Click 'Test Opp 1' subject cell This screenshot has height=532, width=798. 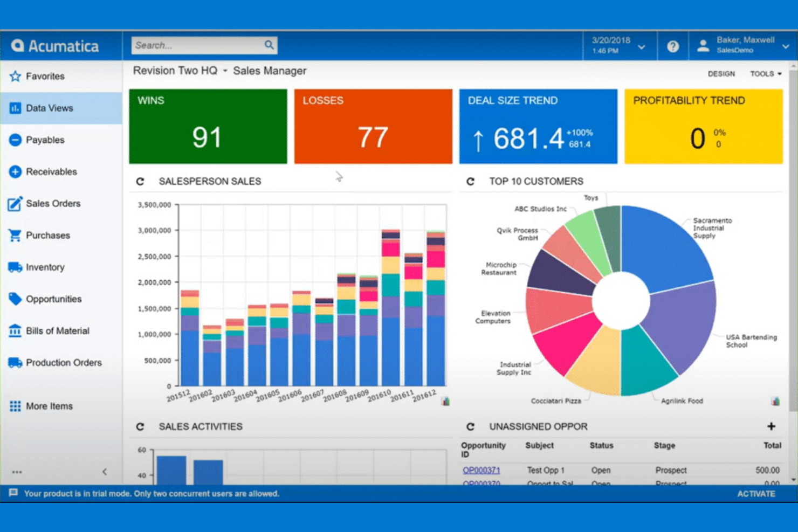[545, 471]
